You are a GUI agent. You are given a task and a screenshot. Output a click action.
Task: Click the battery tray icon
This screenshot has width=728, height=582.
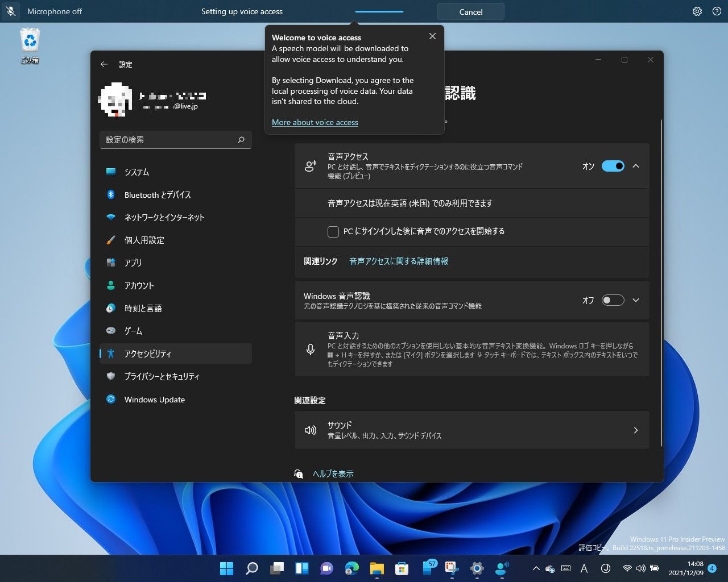[x=655, y=568]
